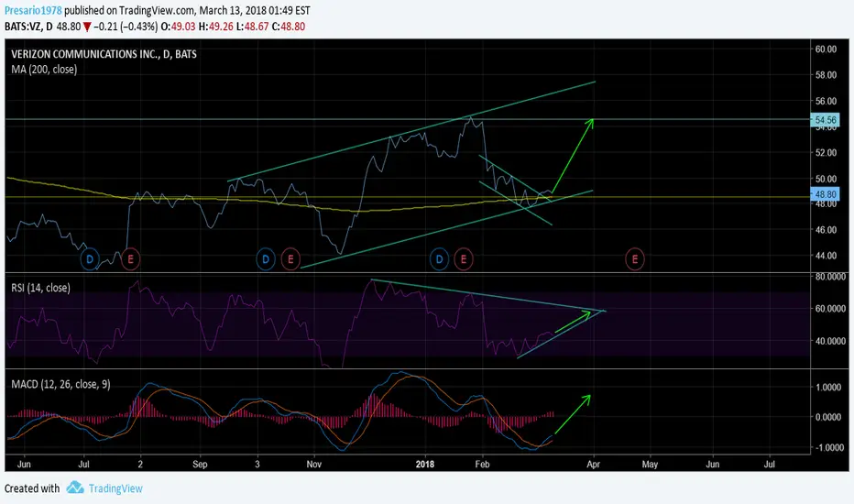Image resolution: width=854 pixels, height=504 pixels.
Task: Click the Apr label on the time axis
Action: pos(593,465)
